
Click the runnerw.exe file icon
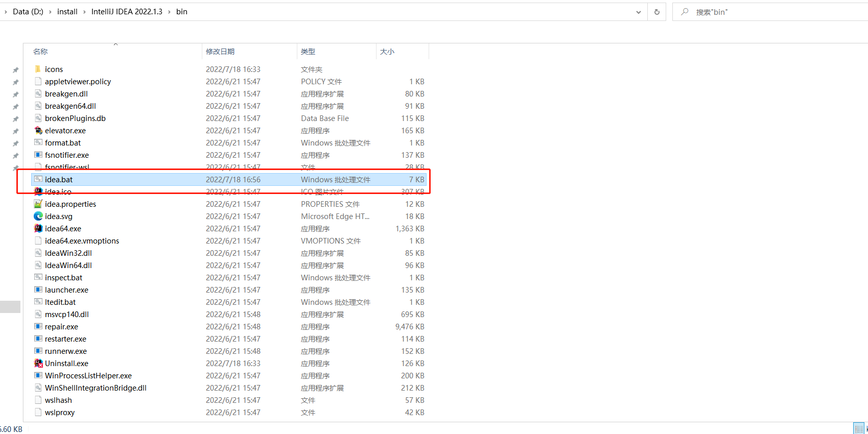click(38, 351)
